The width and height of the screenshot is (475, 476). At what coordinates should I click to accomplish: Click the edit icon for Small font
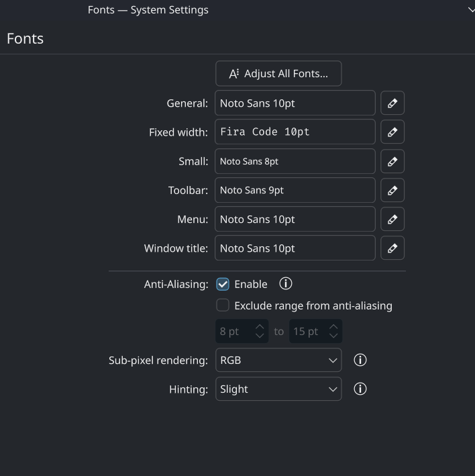pos(392,161)
